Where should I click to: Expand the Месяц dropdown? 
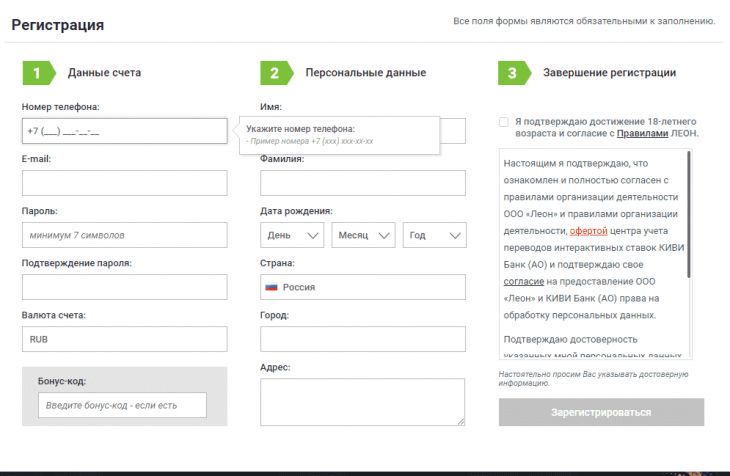click(x=363, y=235)
